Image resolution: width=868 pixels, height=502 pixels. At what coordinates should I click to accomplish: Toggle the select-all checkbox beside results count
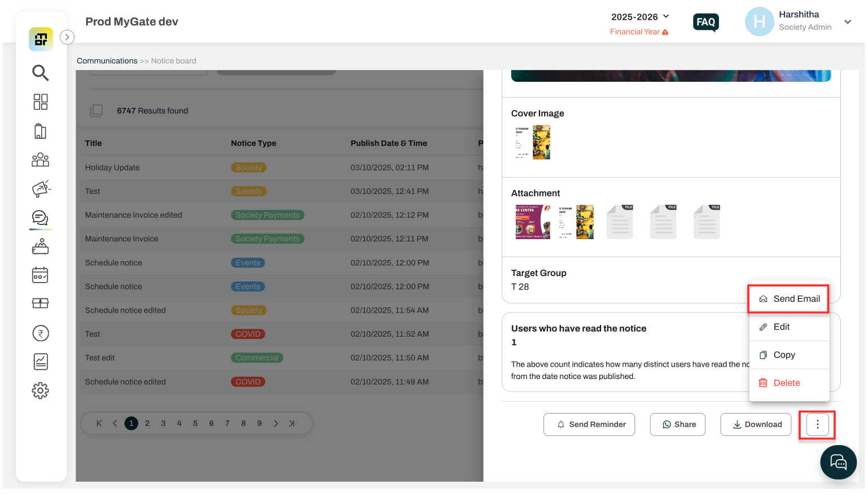click(x=97, y=111)
